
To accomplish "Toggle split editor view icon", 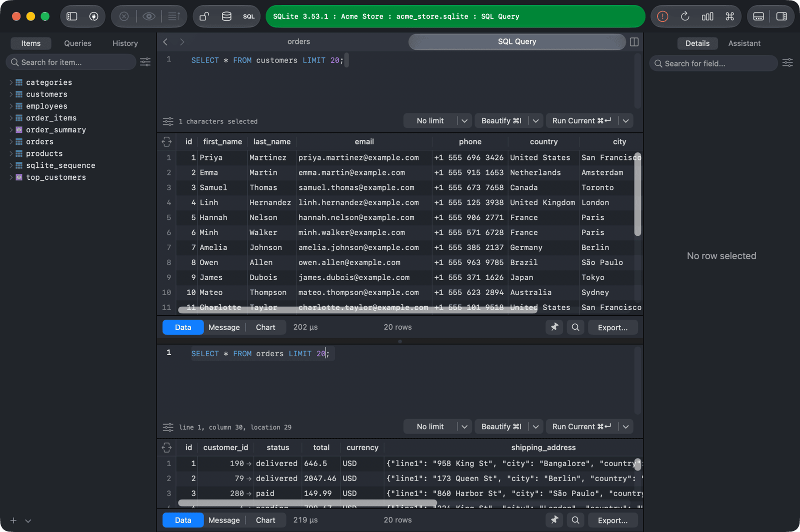I will pos(634,42).
